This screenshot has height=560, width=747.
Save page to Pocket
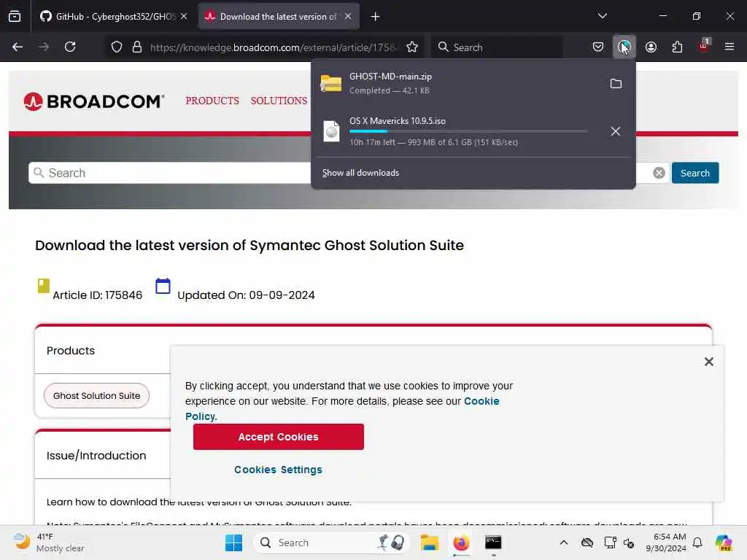[598, 47]
